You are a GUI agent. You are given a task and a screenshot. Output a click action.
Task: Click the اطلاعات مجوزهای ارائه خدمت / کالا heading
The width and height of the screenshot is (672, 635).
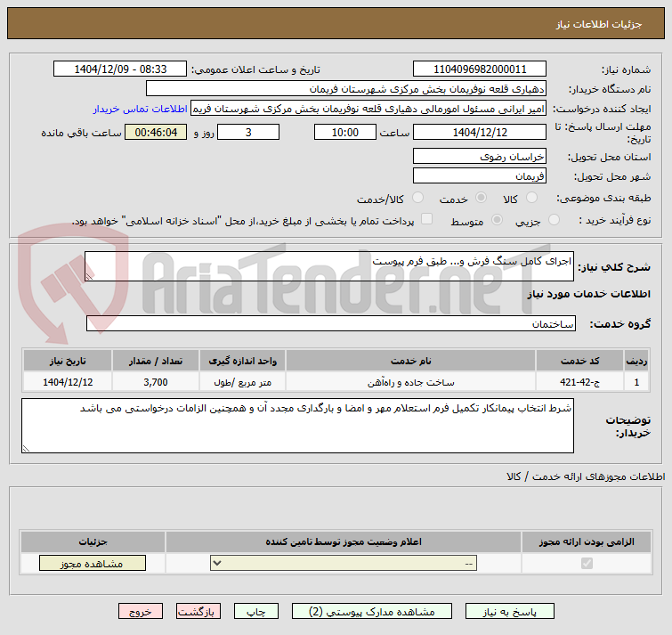click(586, 476)
